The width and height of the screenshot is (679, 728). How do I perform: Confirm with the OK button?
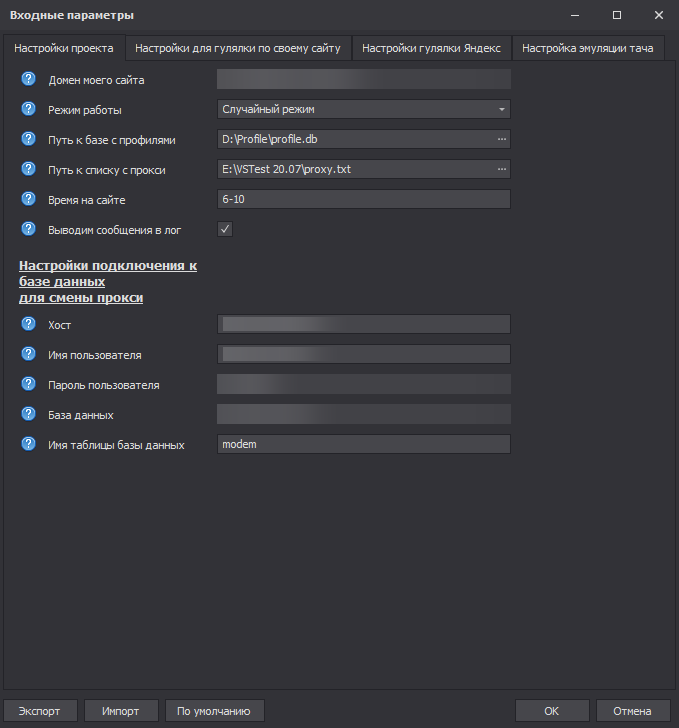pyautogui.click(x=552, y=711)
